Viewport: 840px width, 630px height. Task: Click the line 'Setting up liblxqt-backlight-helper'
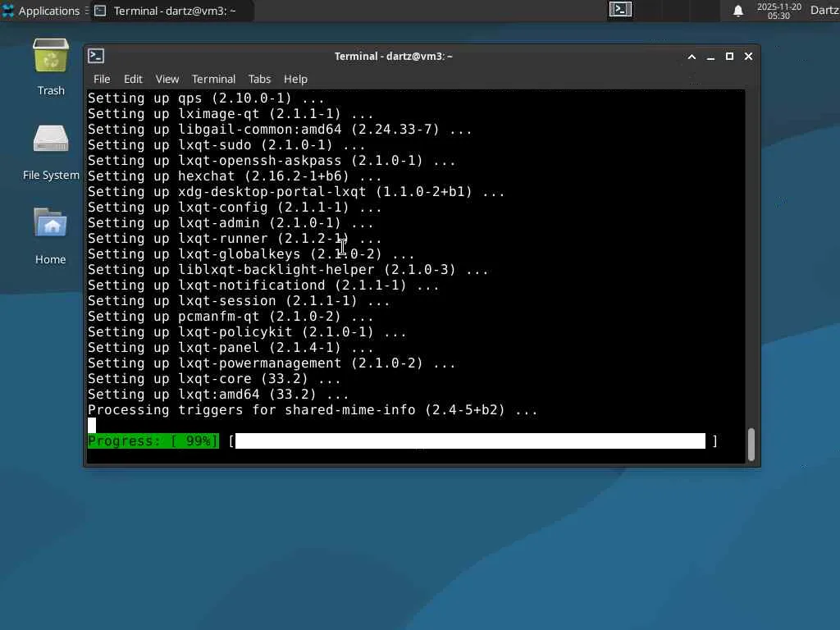(288, 269)
